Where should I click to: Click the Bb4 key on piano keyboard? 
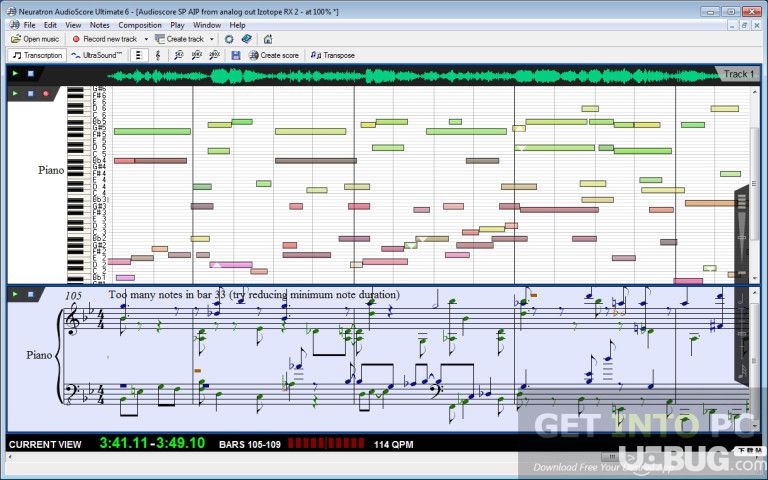click(x=76, y=160)
